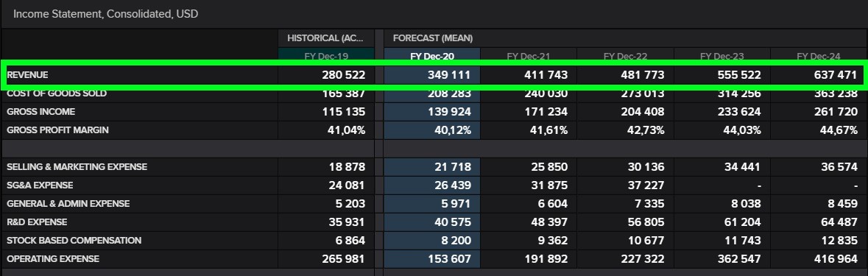Select R&D expense value 48 397
Image resolution: width=868 pixels, height=276 pixels.
pos(549,222)
